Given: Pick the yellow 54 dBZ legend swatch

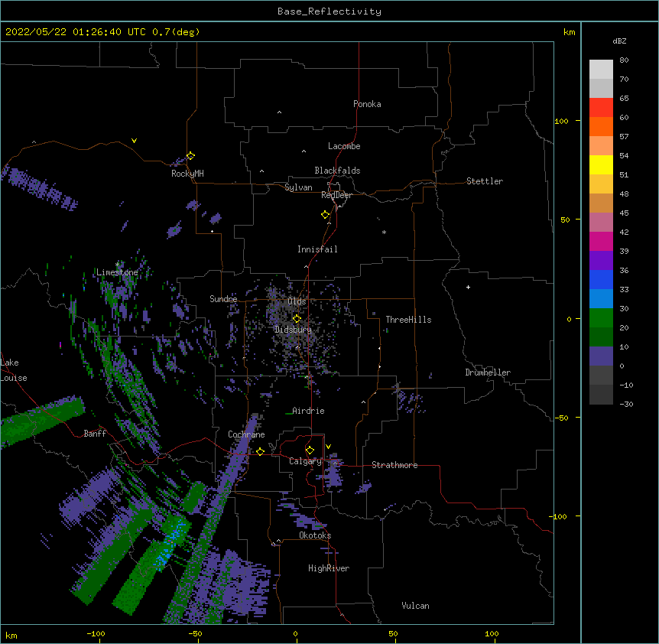Looking at the screenshot, I should tap(601, 164).
